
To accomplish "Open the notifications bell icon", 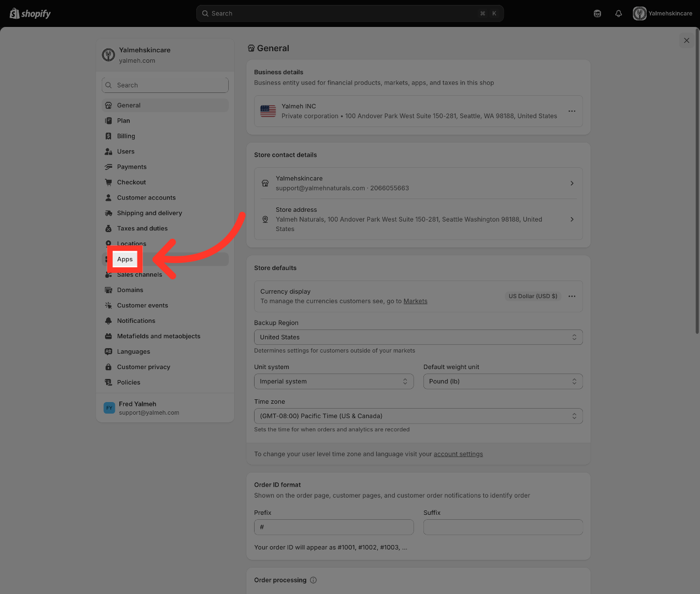I will [x=619, y=14].
